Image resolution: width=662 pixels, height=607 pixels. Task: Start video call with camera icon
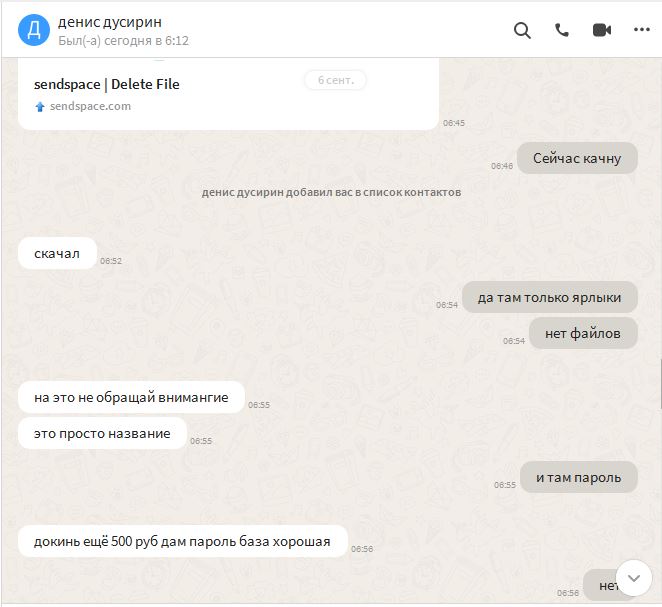tap(602, 30)
